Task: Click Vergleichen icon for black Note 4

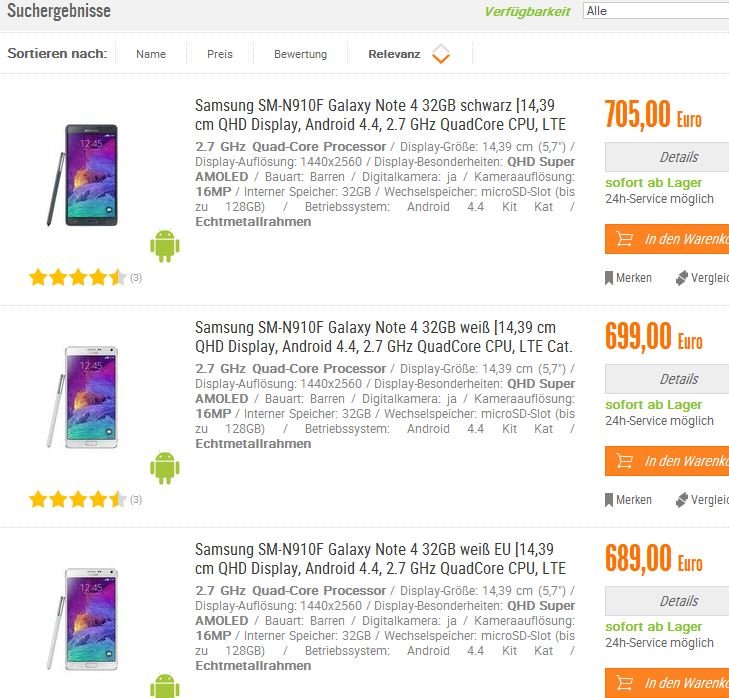Action: click(682, 278)
